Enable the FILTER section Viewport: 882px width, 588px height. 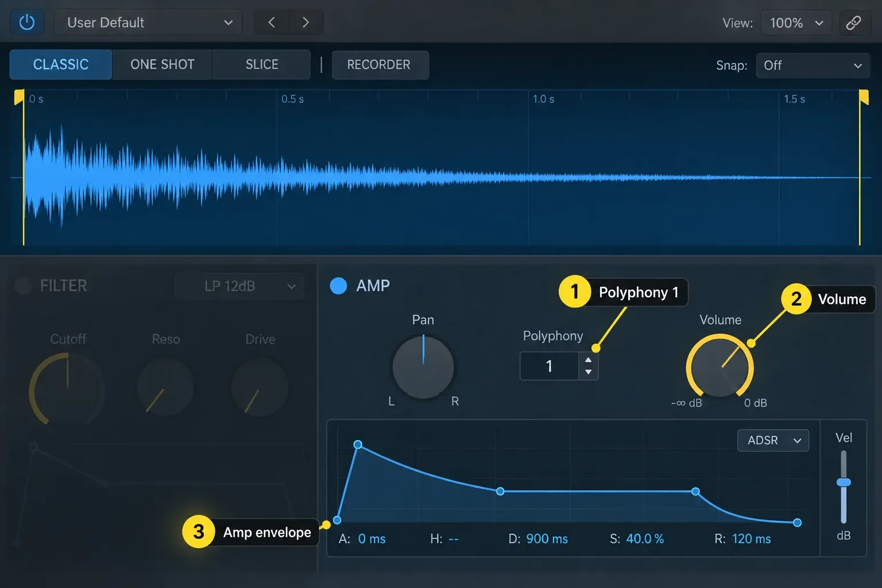(23, 285)
